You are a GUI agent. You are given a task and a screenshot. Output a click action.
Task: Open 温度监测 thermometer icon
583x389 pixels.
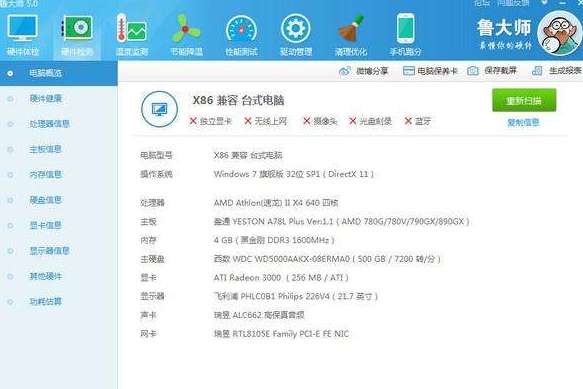[x=131, y=28]
